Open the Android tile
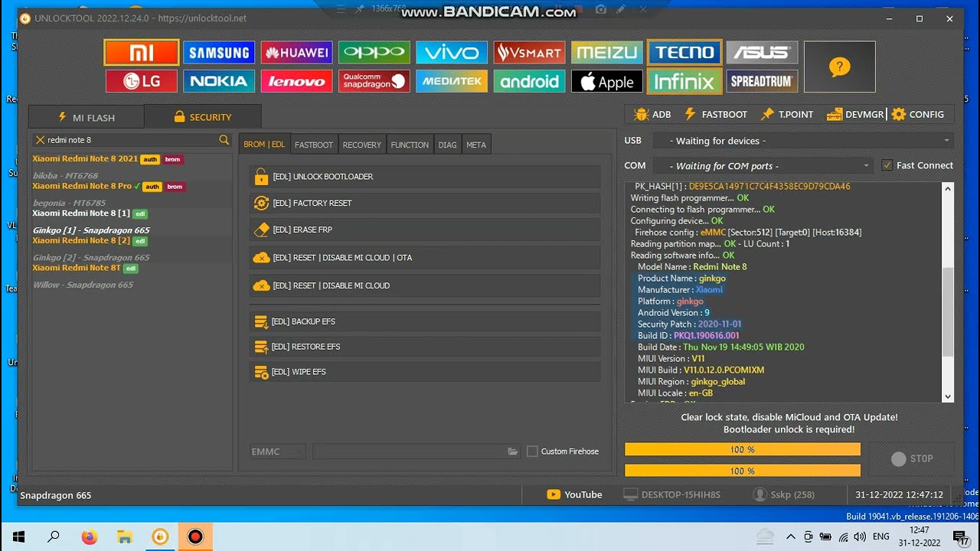 coord(529,81)
